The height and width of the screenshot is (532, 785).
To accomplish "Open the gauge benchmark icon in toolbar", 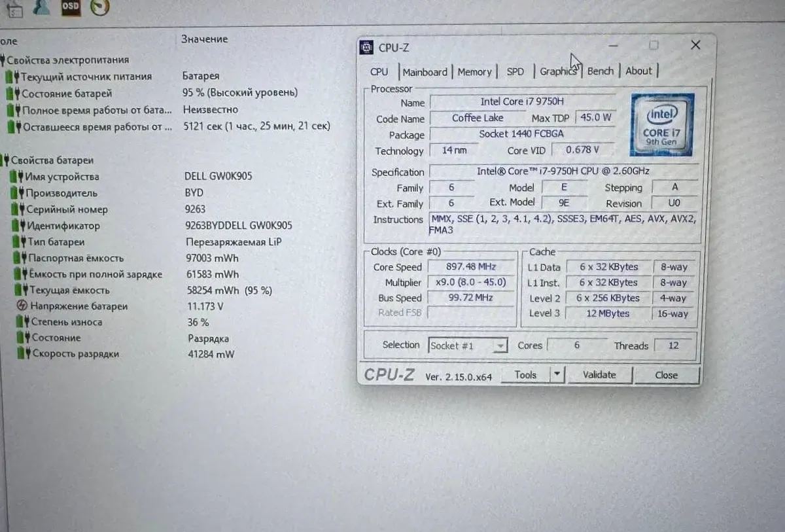I will [99, 7].
